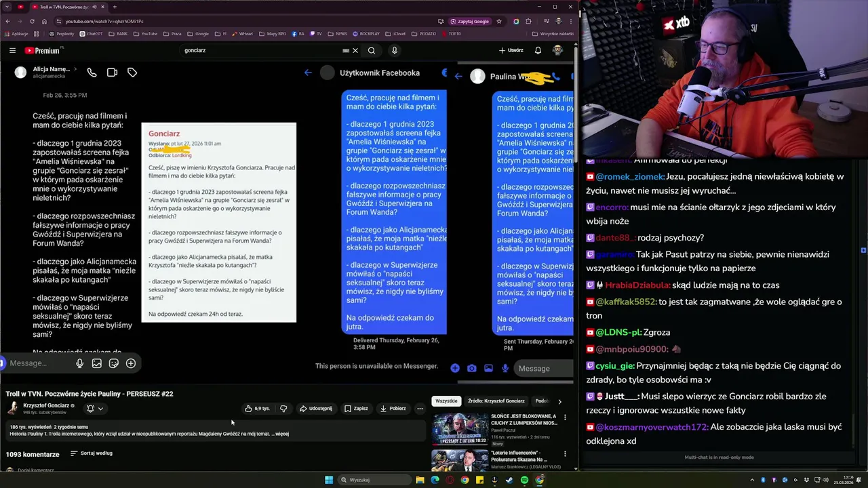
Task: Click the Udostępnij share button
Action: (x=316, y=409)
